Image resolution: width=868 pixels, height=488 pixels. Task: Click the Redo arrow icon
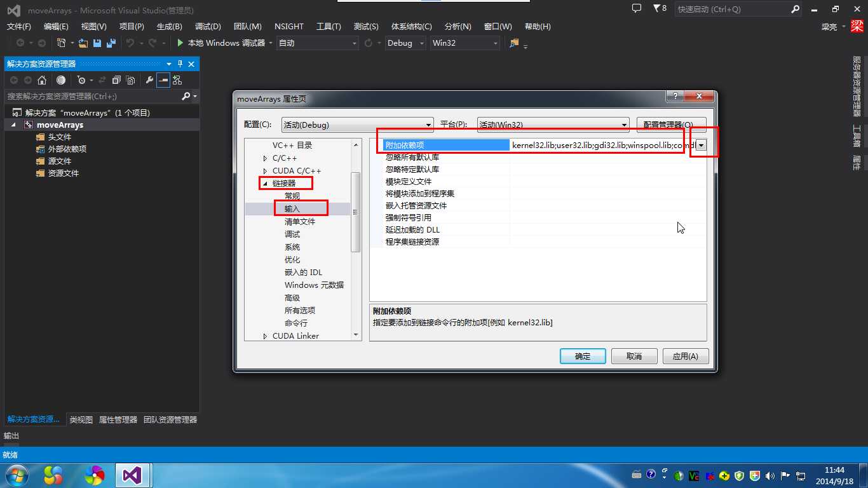click(x=153, y=43)
